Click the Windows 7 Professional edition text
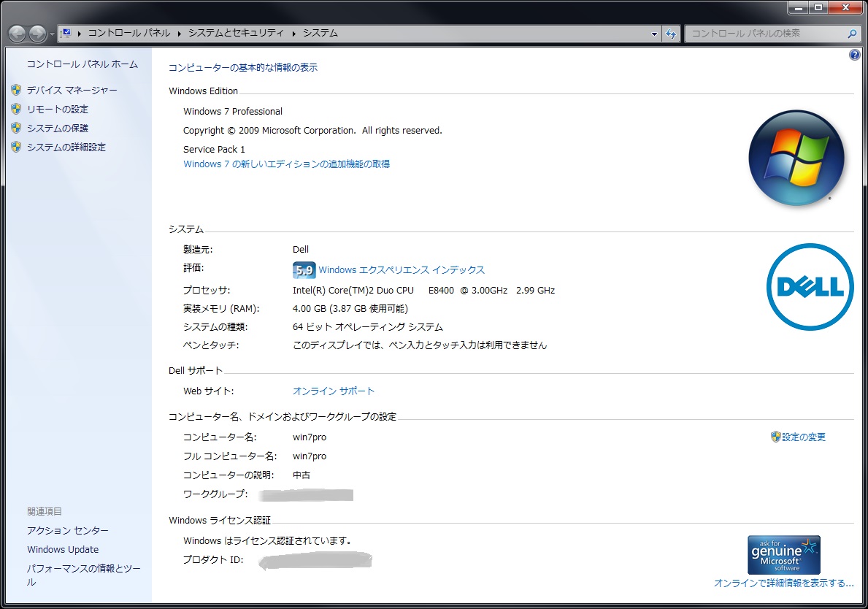The image size is (868, 609). 233,111
